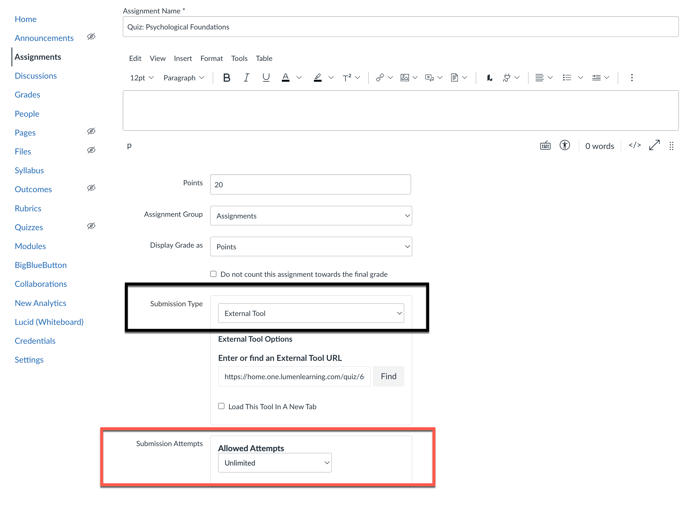Open Rubrics in course navigation

(x=28, y=208)
